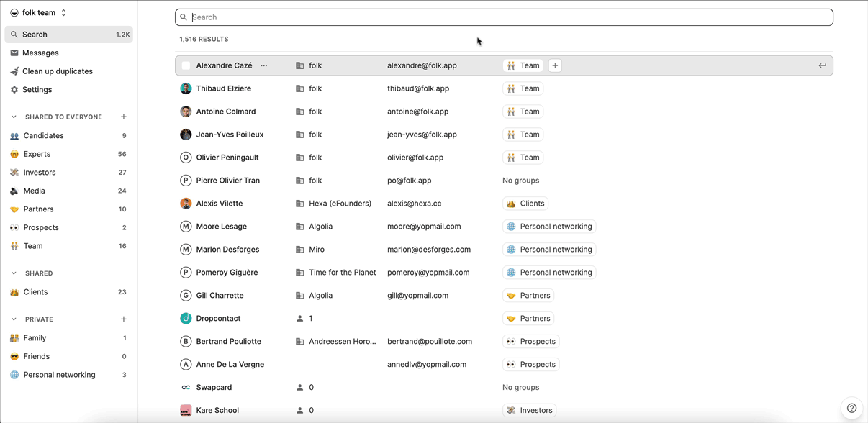Click the Personal networking tag for Marlon Desforges
Screen dimensions: 868x423
(549, 250)
